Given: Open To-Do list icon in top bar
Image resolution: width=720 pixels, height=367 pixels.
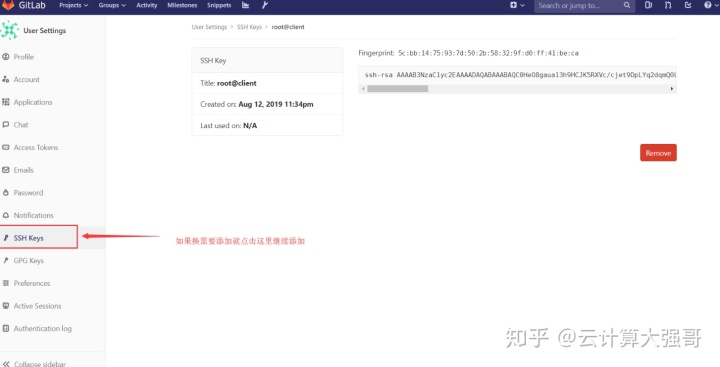Looking at the screenshot, I should pyautogui.click(x=688, y=5).
